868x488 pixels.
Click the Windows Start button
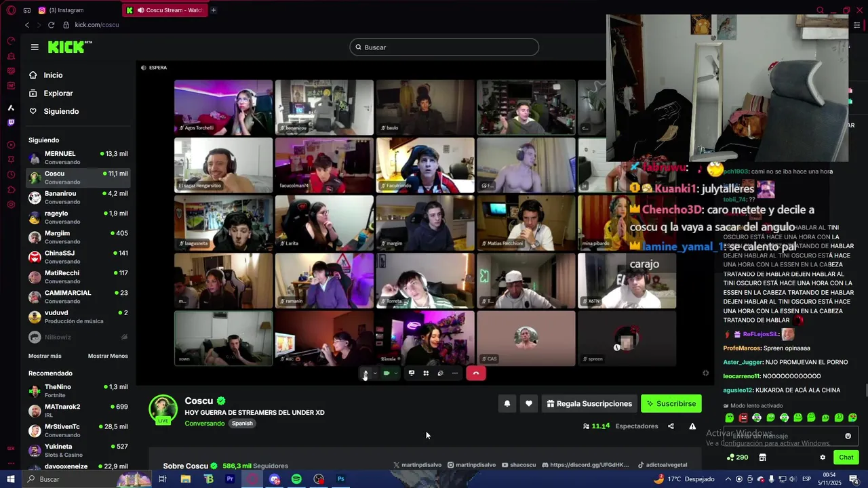[x=11, y=479]
